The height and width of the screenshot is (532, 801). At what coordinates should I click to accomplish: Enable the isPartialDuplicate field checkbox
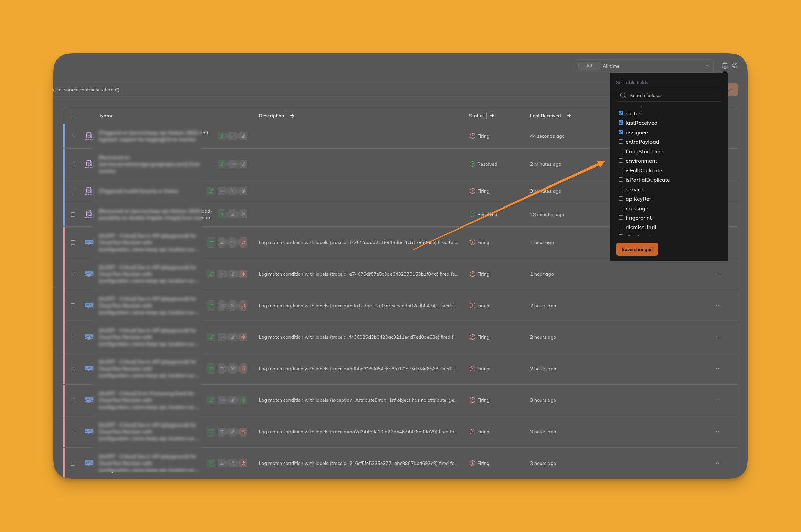click(x=621, y=180)
